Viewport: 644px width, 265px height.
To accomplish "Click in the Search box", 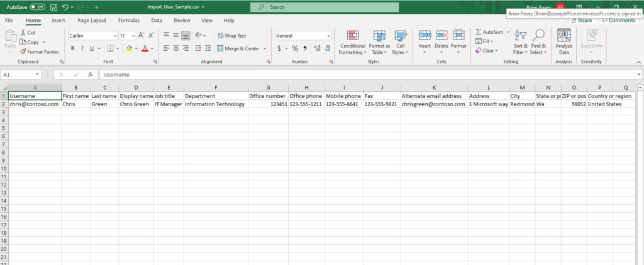I will click(x=325, y=7).
